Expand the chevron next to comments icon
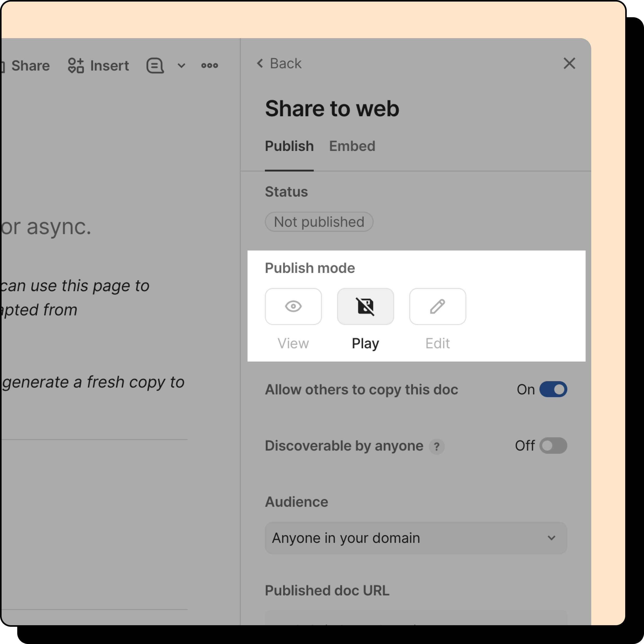 point(181,65)
